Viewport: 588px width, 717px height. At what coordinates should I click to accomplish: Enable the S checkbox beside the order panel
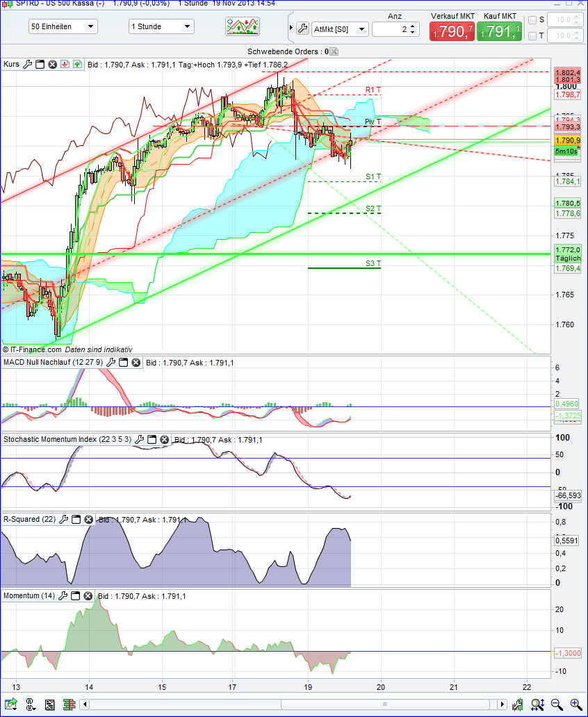(x=532, y=20)
